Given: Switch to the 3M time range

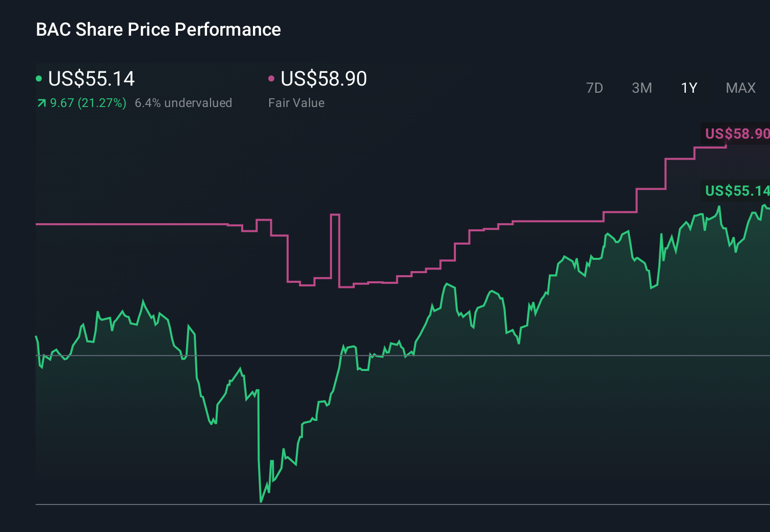Looking at the screenshot, I should (x=641, y=88).
